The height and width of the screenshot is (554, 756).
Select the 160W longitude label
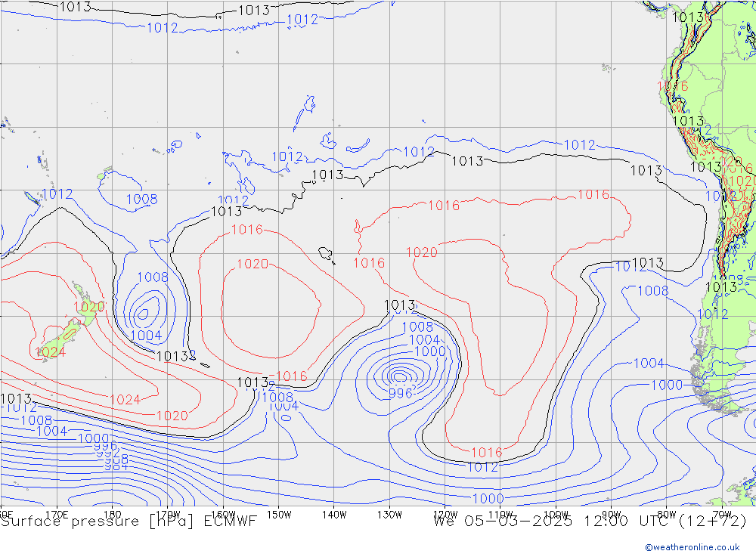click(x=223, y=515)
